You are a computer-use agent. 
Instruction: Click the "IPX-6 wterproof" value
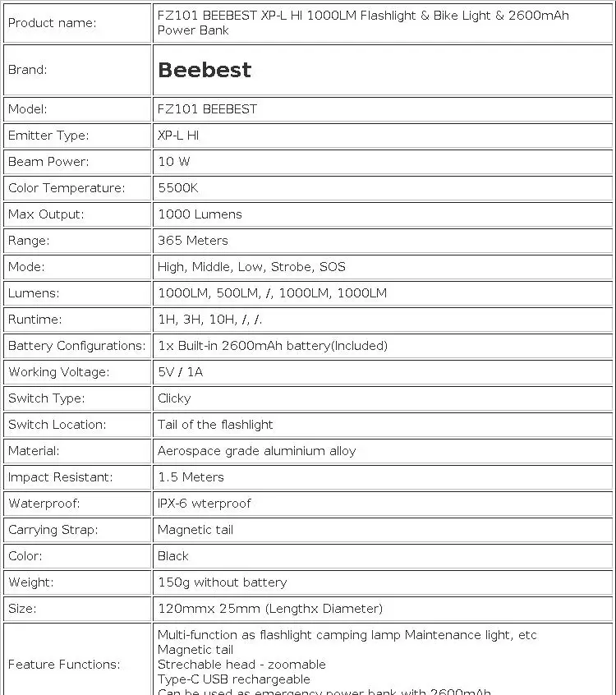[204, 504]
